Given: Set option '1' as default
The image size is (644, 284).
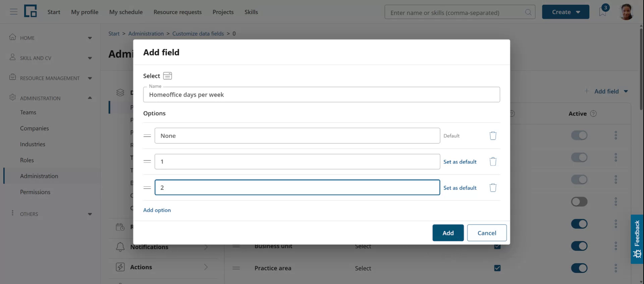Looking at the screenshot, I should coord(460,162).
